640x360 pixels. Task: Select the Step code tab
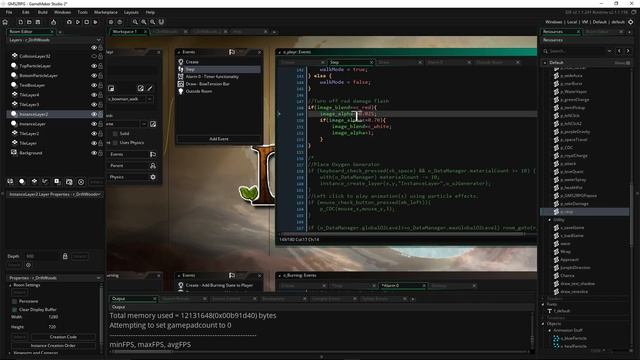(x=351, y=62)
